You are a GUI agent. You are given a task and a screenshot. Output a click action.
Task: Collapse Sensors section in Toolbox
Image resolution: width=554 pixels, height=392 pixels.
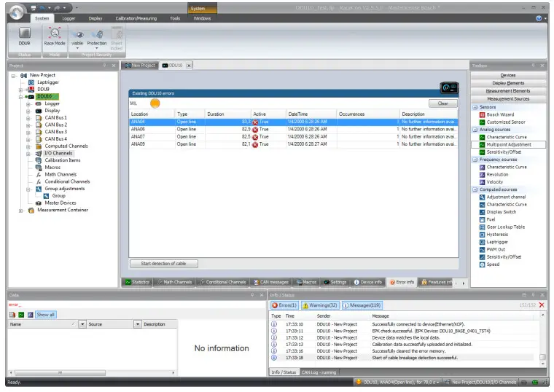(475, 107)
